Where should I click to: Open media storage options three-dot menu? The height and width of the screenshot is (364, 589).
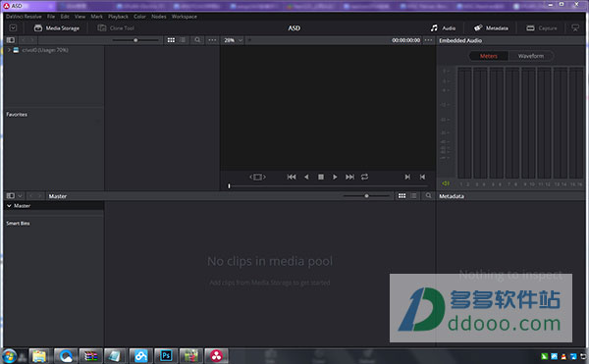[212, 40]
